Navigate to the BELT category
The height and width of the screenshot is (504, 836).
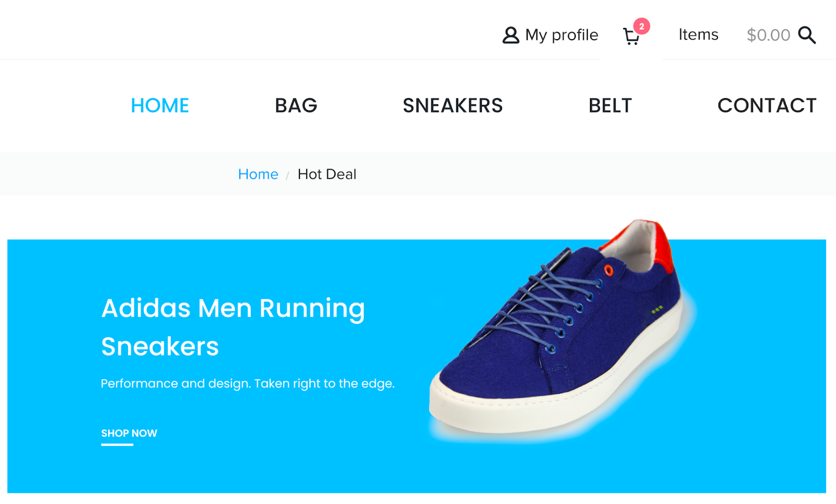pos(610,106)
